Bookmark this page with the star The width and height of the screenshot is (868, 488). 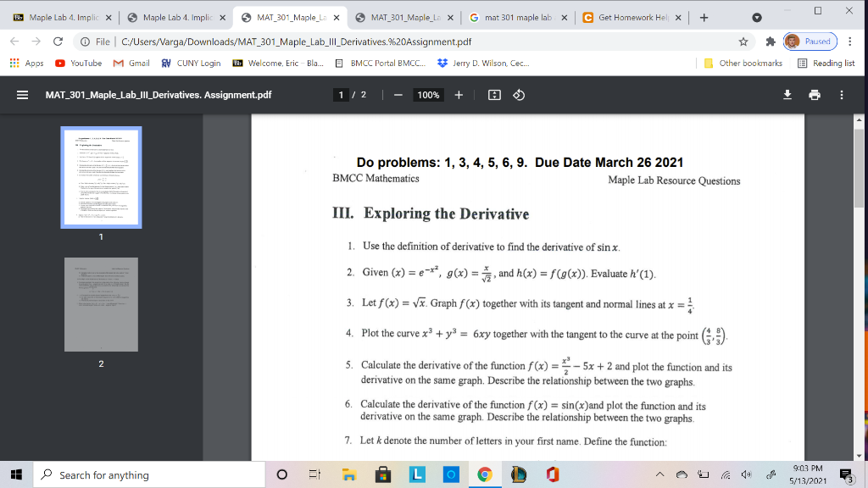[x=743, y=42]
